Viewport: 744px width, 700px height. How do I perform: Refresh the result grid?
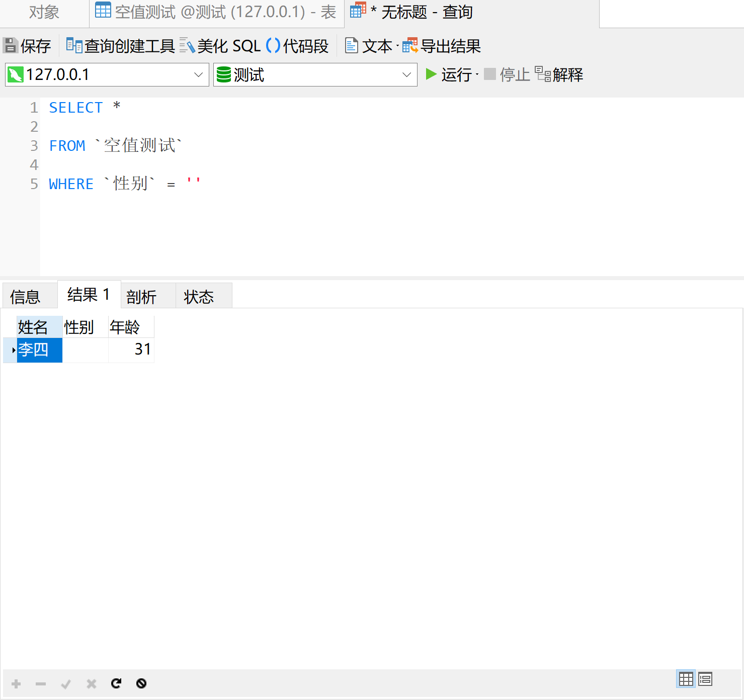(116, 683)
